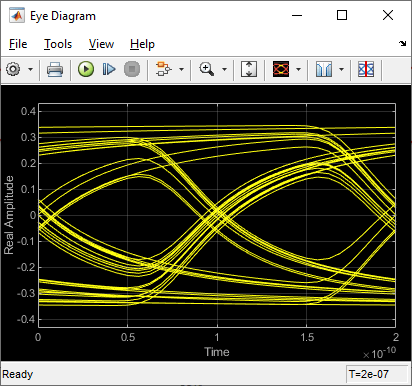
Task: Expand dropdown arrow next to gear icon
Action: click(30, 69)
